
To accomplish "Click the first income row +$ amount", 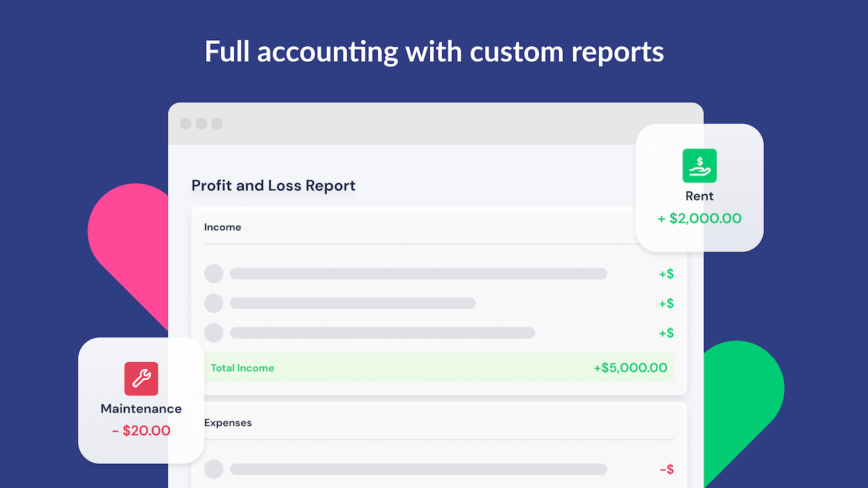I will (x=666, y=274).
